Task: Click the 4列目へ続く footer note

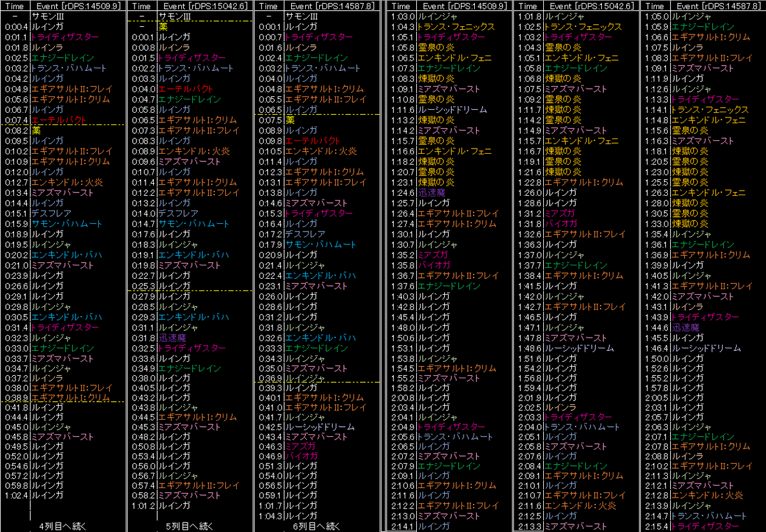Action: point(61,526)
